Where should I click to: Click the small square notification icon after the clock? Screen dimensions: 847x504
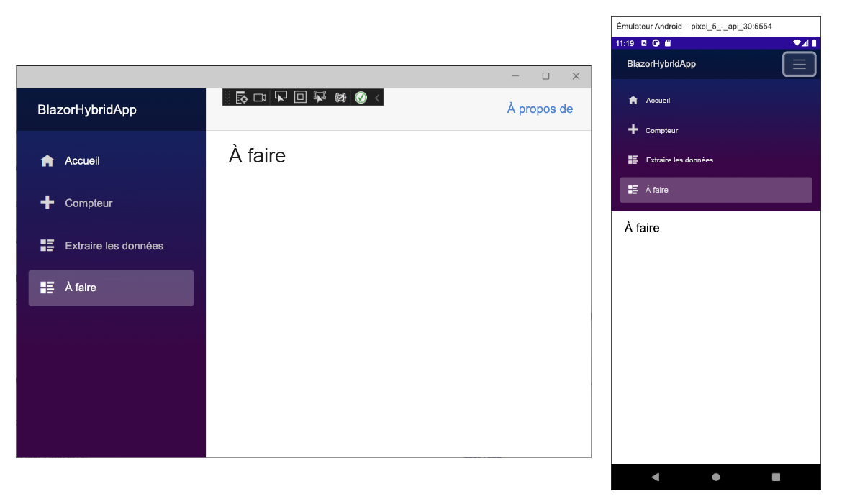pyautogui.click(x=644, y=43)
